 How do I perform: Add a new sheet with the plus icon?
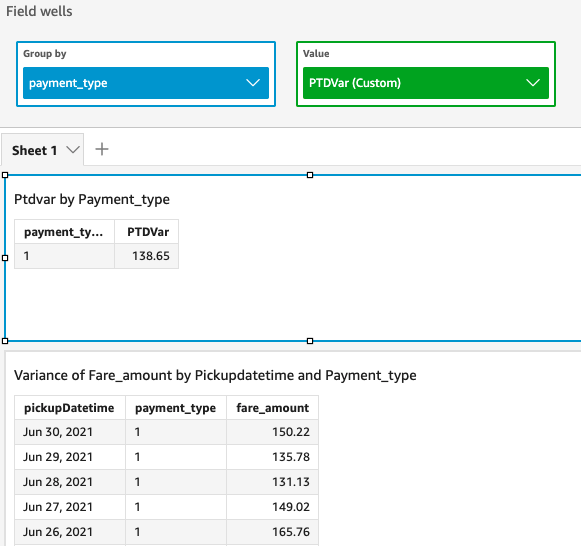pyautogui.click(x=102, y=149)
